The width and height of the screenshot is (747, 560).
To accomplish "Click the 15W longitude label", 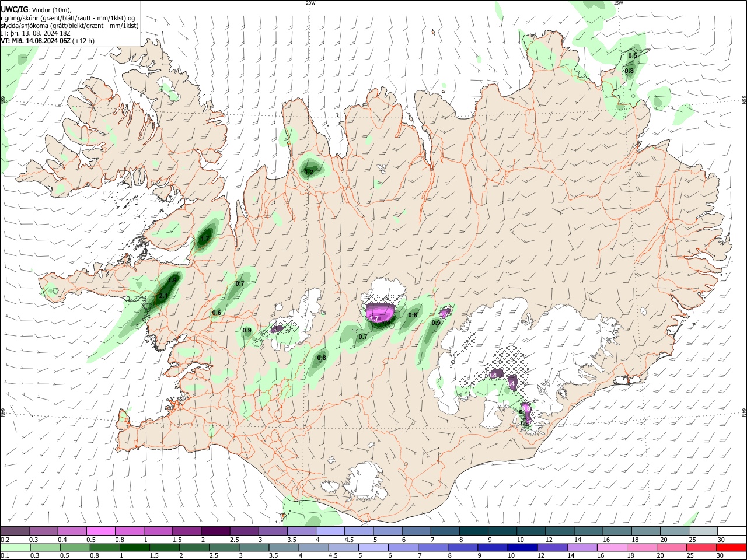I will coord(618,3).
